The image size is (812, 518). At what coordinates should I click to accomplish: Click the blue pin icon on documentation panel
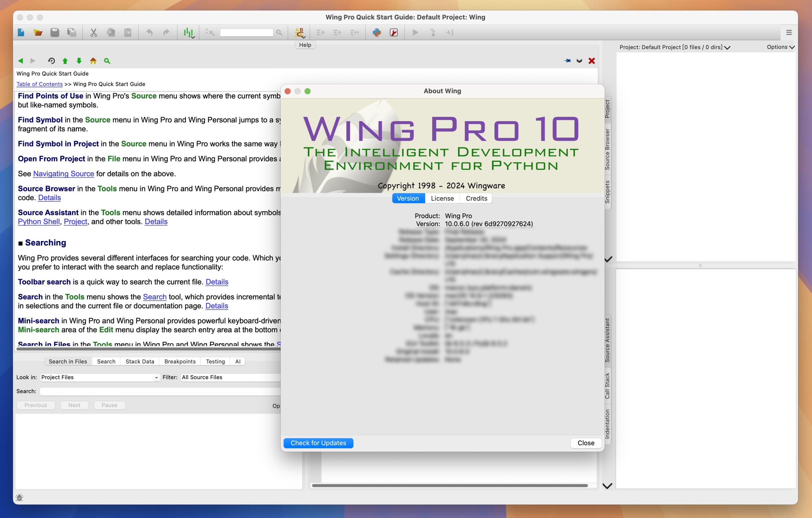pyautogui.click(x=567, y=61)
